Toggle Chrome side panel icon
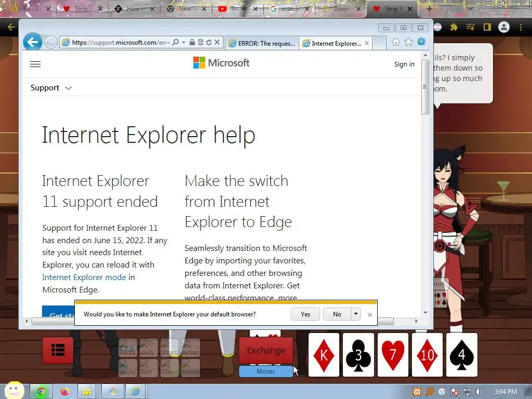532x399 pixels. (487, 27)
